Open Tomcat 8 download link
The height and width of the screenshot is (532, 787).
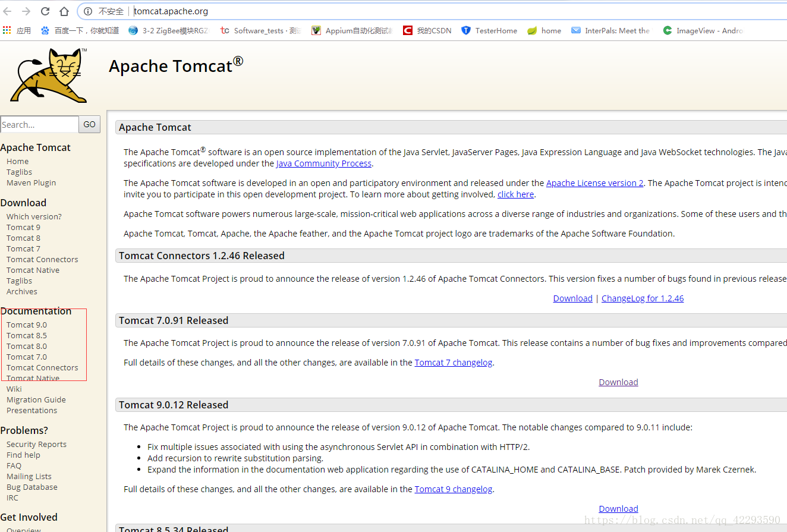[x=23, y=238]
